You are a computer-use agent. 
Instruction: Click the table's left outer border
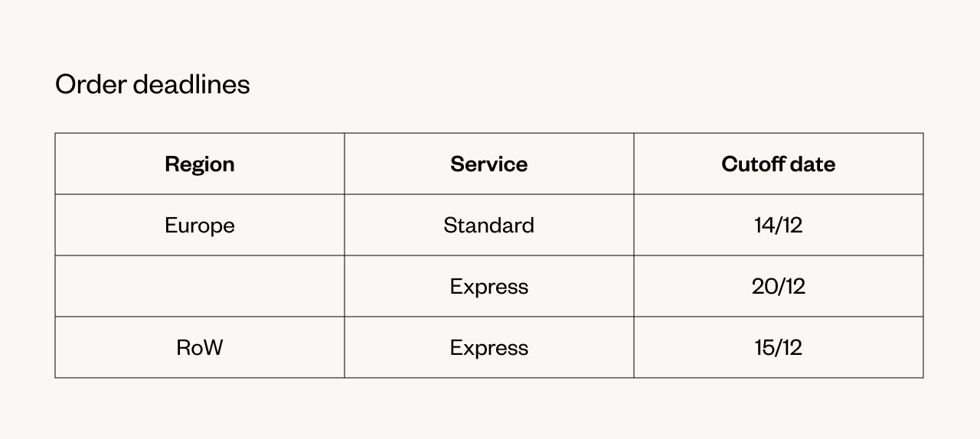click(x=55, y=255)
